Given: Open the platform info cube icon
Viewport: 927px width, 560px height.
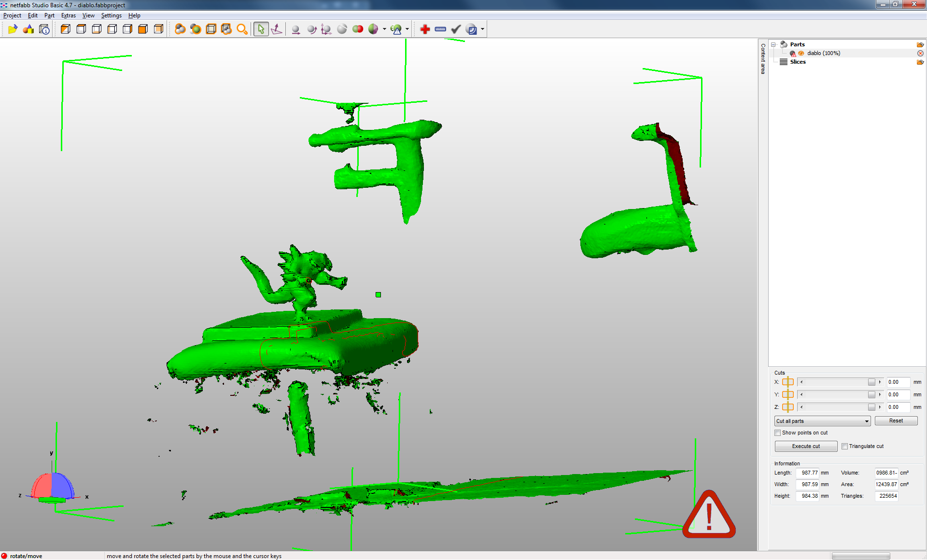Looking at the screenshot, I should [x=44, y=29].
